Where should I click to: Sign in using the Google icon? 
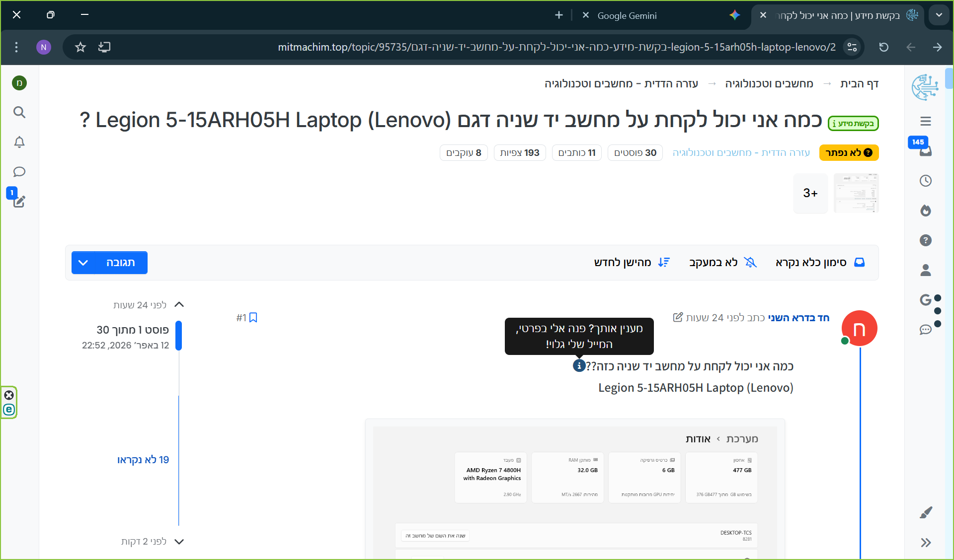pyautogui.click(x=925, y=300)
